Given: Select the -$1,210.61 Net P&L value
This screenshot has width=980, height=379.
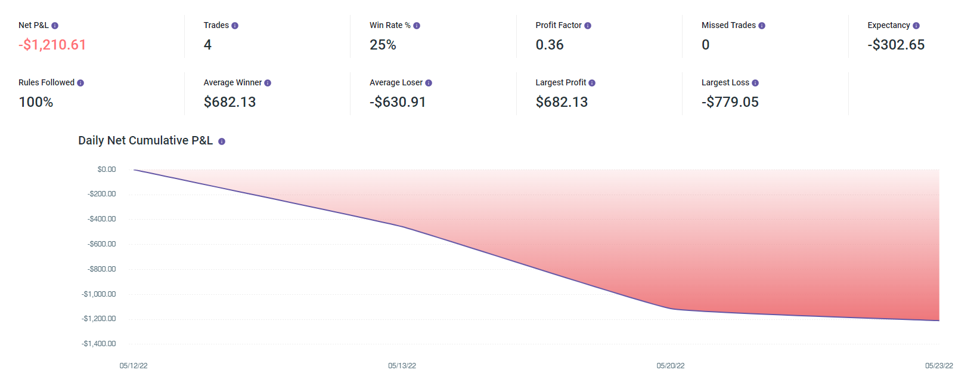Looking at the screenshot, I should click(x=52, y=45).
